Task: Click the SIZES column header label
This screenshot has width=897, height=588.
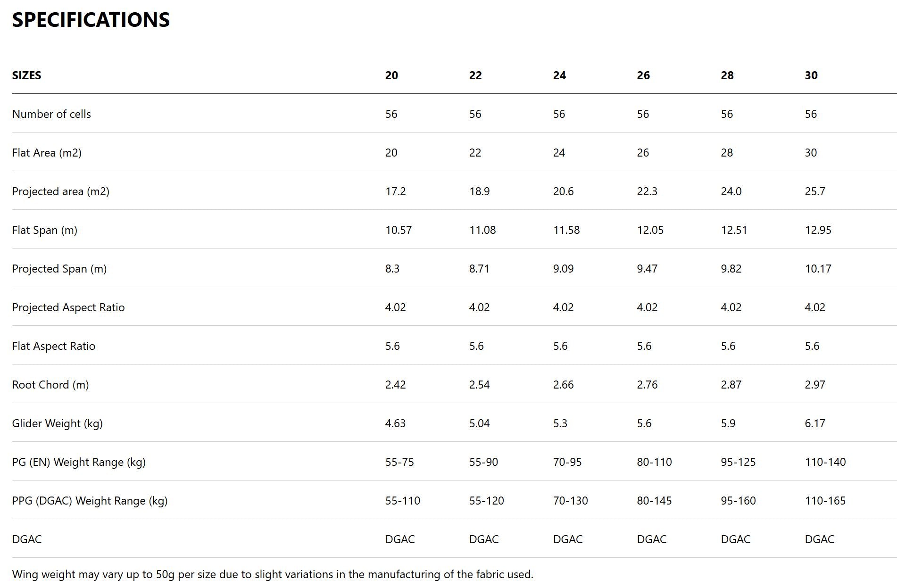Action: pos(26,75)
